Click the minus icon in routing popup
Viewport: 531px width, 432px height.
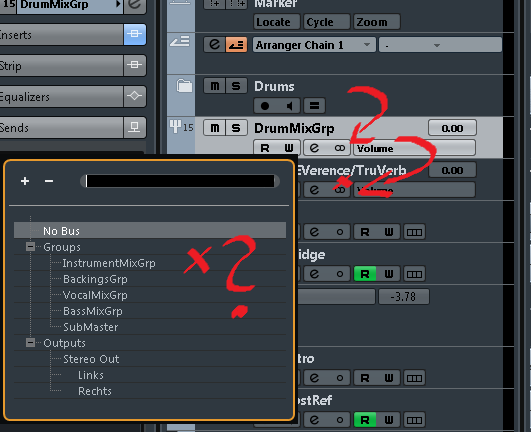pos(49,181)
